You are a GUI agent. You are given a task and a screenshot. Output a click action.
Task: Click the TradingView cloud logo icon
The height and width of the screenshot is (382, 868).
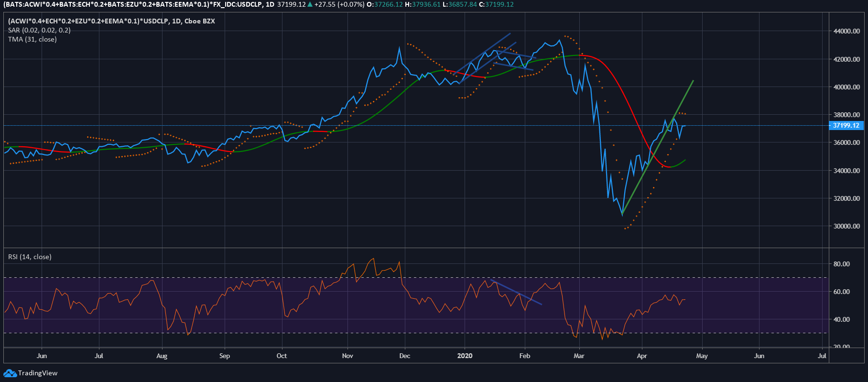(10, 373)
